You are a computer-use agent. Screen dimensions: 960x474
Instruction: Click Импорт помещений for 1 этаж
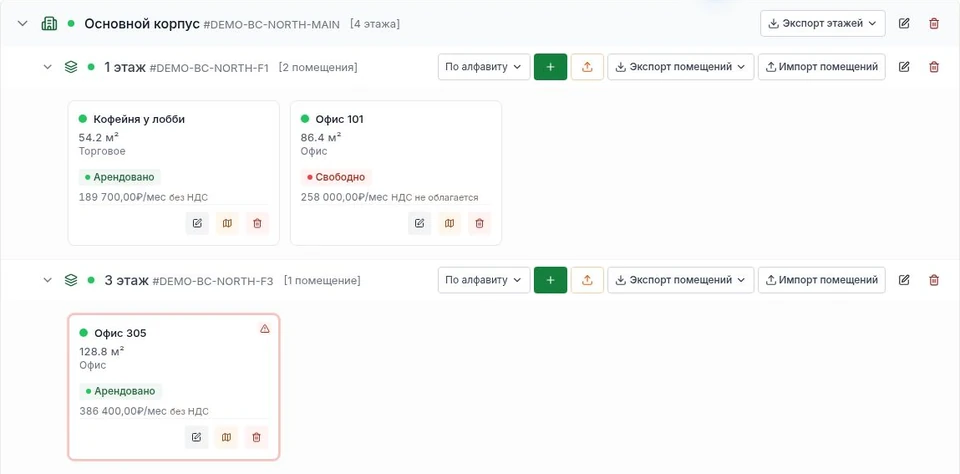pos(822,67)
